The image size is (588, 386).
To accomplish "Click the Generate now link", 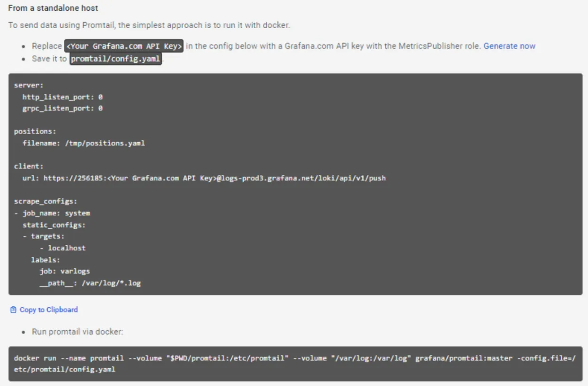I will point(509,46).
